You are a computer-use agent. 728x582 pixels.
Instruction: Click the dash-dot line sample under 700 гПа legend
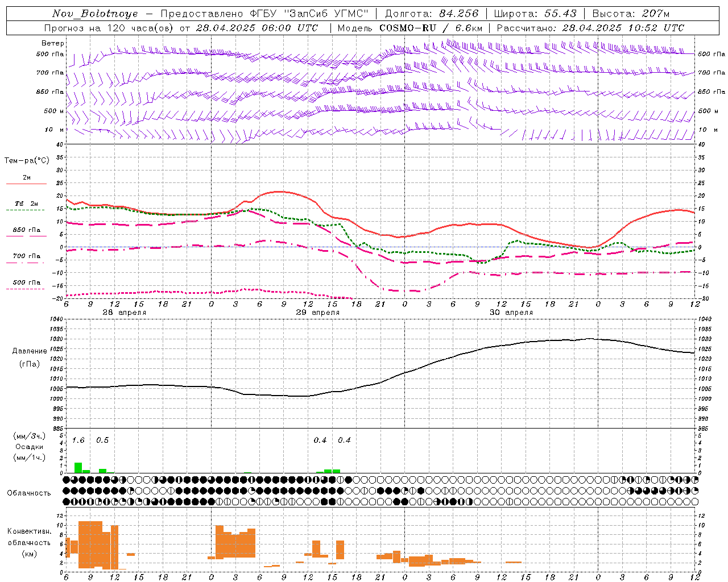coord(25,263)
